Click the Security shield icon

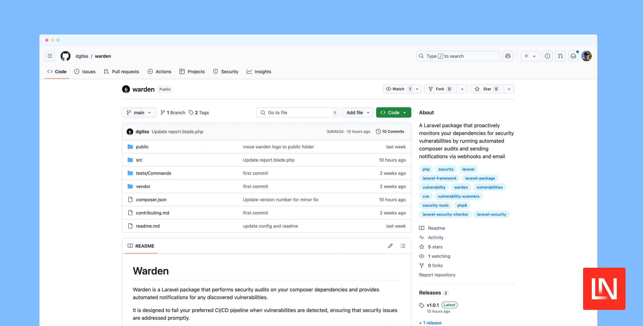click(x=216, y=72)
